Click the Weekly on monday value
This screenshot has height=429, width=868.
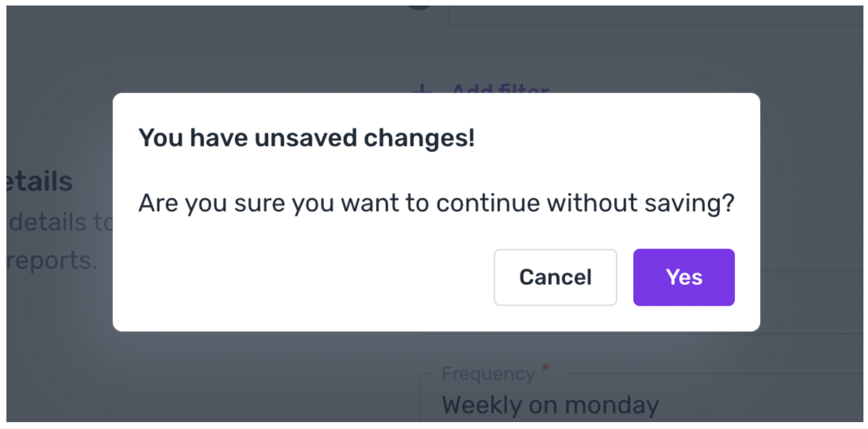550,405
